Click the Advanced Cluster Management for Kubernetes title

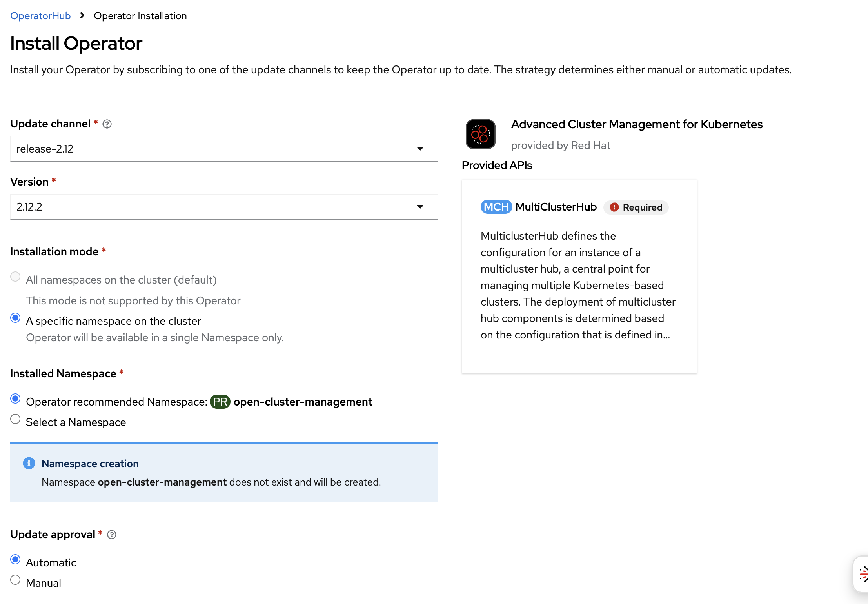click(637, 124)
